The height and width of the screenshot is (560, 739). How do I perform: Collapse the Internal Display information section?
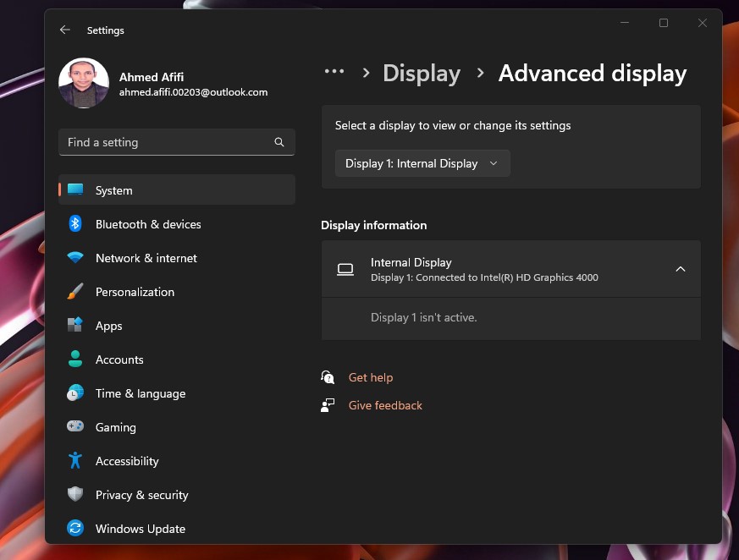click(x=680, y=269)
